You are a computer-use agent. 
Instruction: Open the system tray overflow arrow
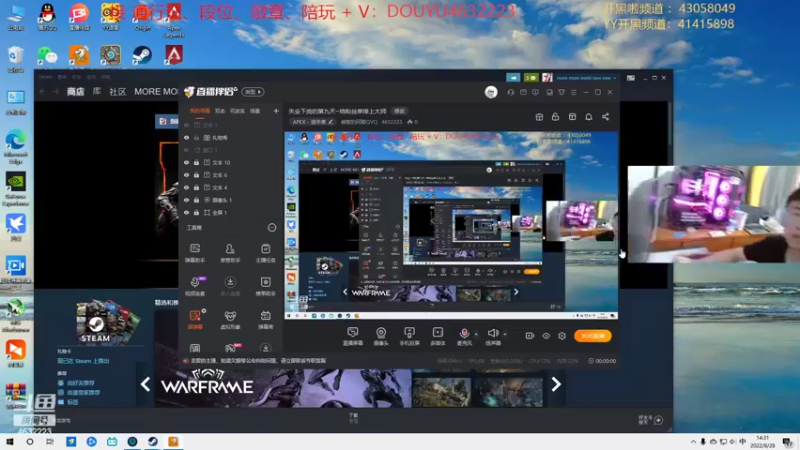(x=693, y=442)
